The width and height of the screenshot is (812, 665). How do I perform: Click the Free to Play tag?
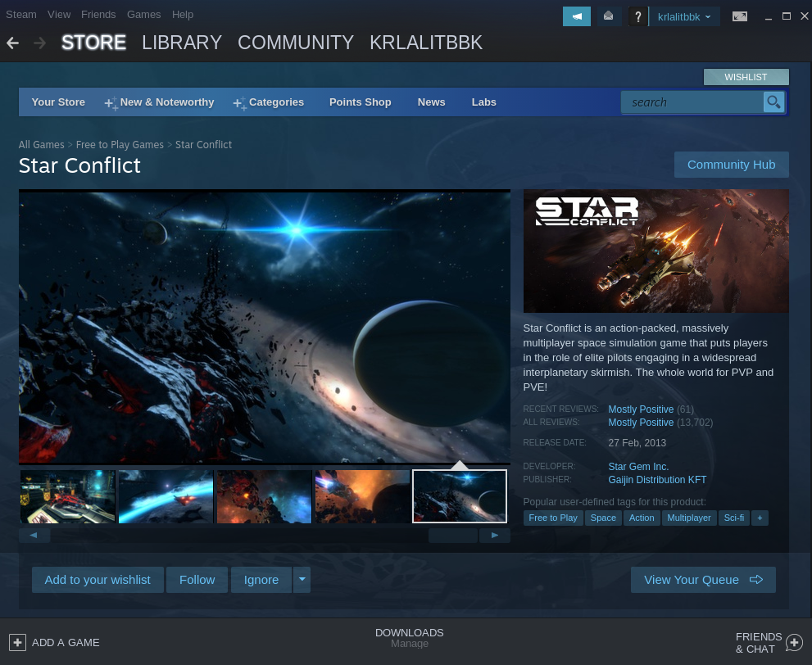point(552,518)
